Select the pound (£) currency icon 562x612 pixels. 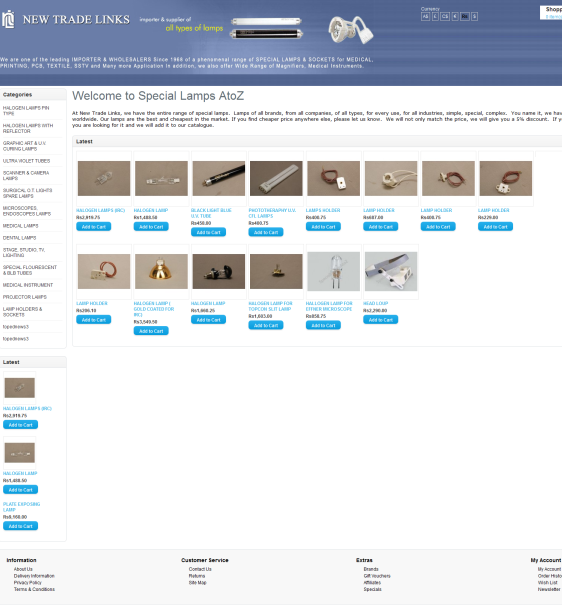point(435,16)
